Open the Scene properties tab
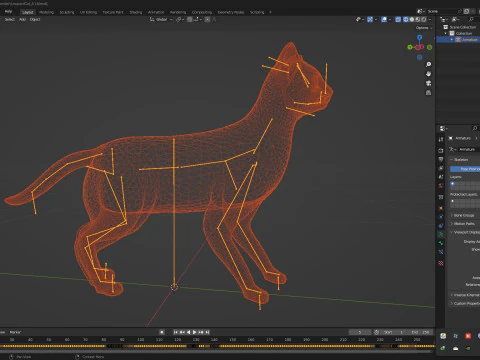This screenshot has width=480, height=360. [441, 177]
